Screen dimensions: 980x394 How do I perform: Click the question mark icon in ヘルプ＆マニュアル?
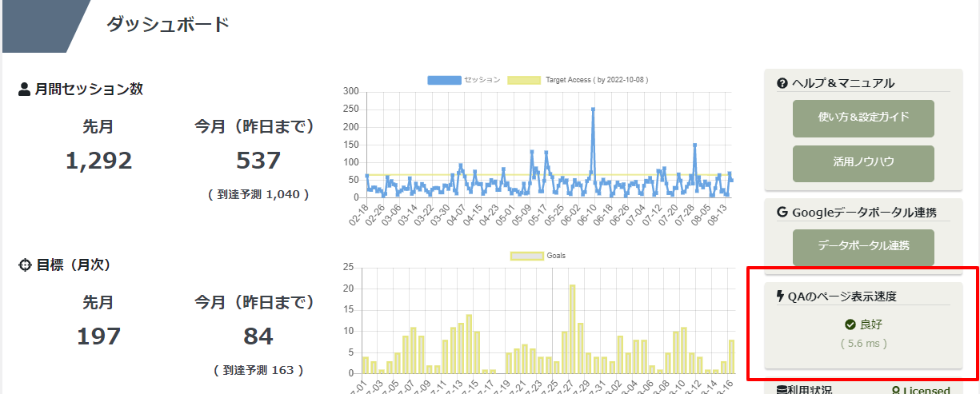tap(782, 83)
